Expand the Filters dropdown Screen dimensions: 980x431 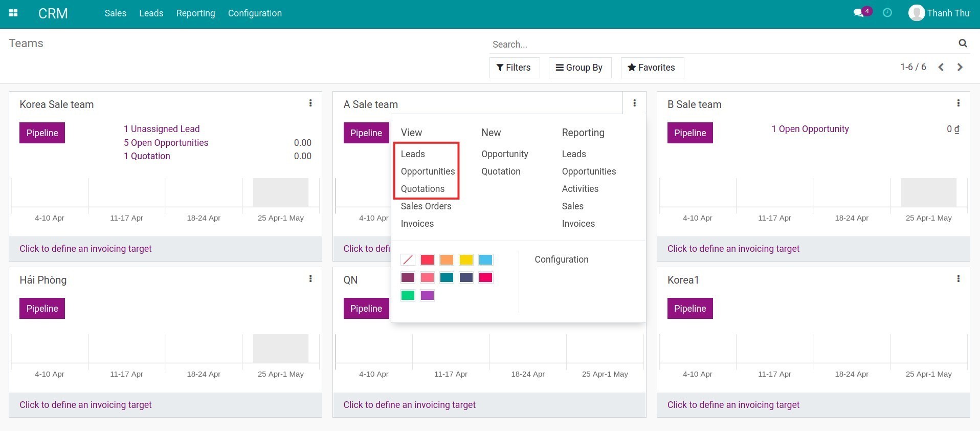(x=514, y=68)
